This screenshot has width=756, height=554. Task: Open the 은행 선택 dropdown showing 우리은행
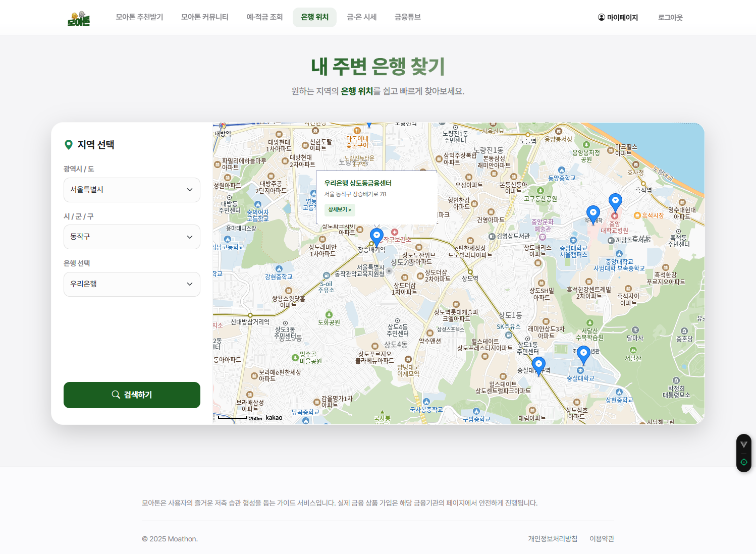[x=132, y=284]
